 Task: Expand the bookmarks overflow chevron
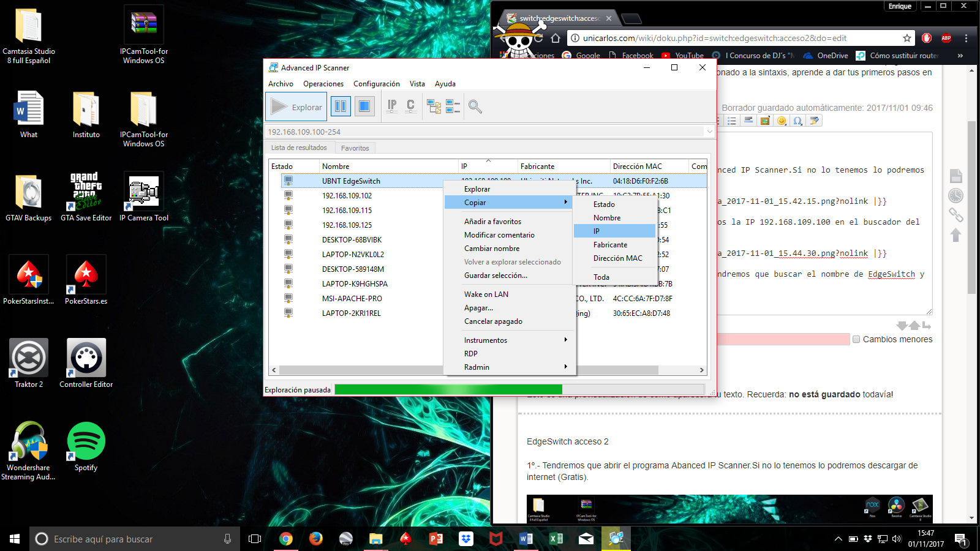pos(960,56)
